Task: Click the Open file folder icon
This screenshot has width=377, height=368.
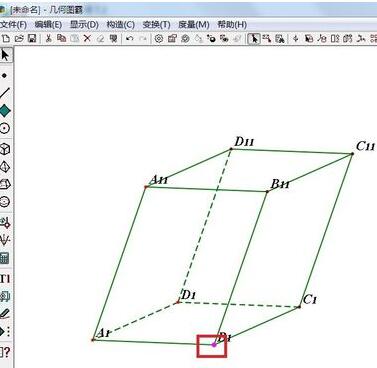Action: [19, 39]
